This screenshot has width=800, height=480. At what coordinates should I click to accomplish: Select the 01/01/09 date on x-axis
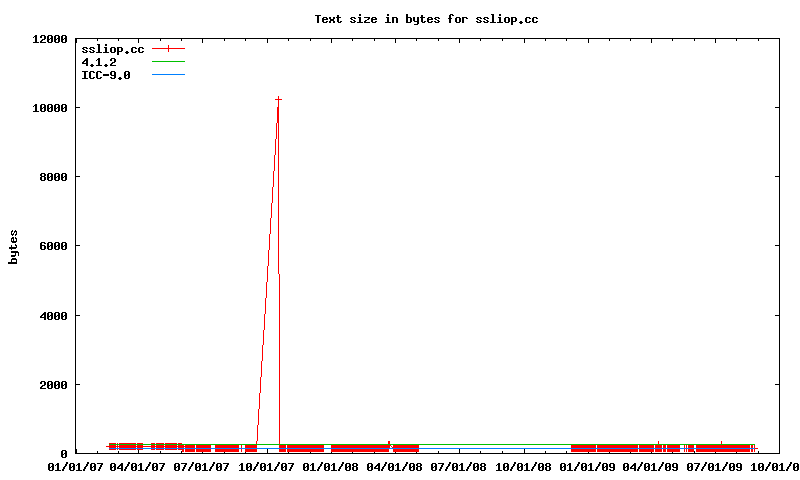coord(587,466)
